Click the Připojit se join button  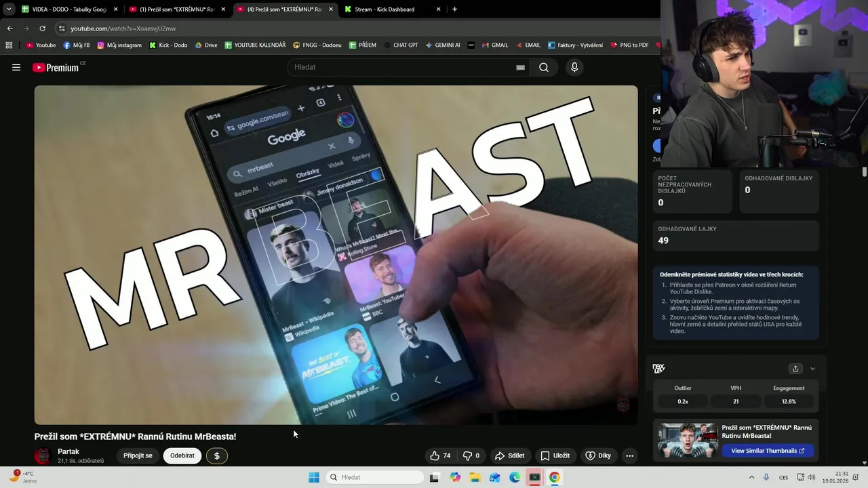coord(138,455)
